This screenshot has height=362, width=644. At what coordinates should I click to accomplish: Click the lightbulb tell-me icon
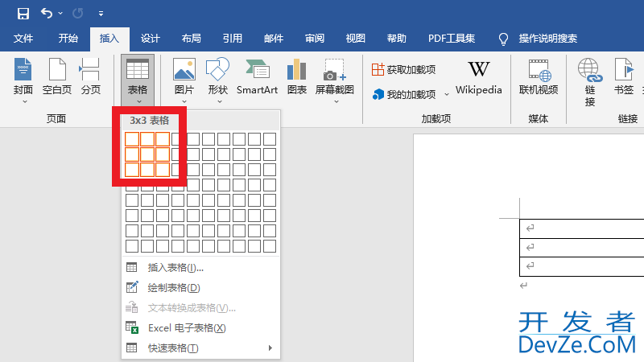click(x=503, y=39)
